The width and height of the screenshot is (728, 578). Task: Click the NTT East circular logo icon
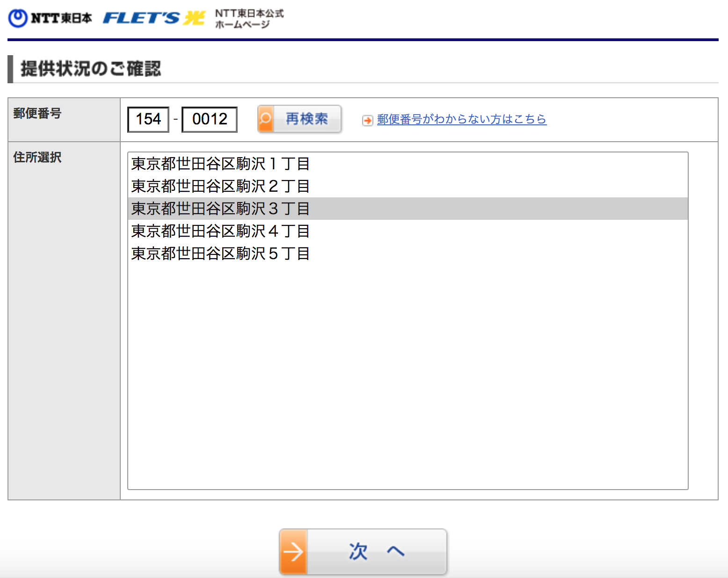18,18
